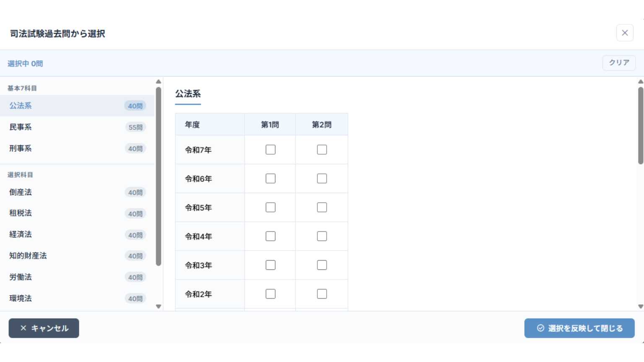Close the dialog with the X icon

[x=625, y=33]
